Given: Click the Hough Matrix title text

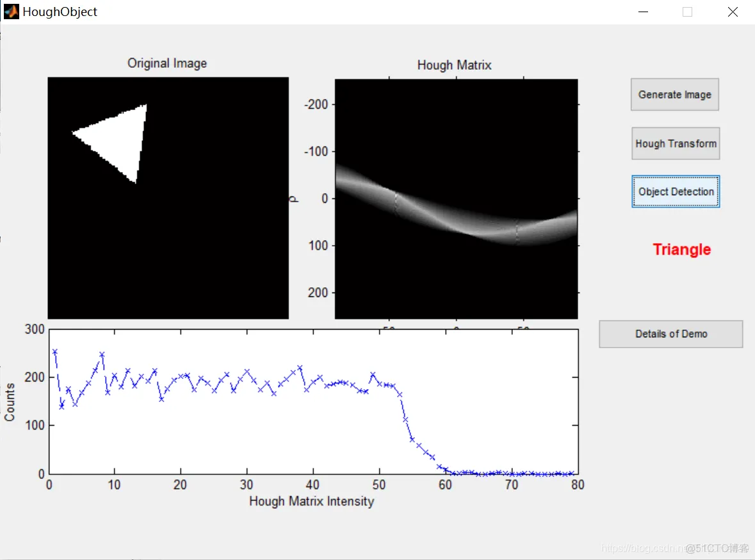Looking at the screenshot, I should pyautogui.click(x=454, y=65).
